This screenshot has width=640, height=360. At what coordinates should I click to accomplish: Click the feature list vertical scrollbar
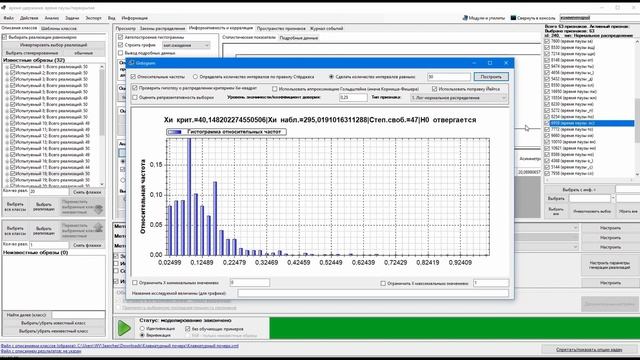tap(637, 108)
